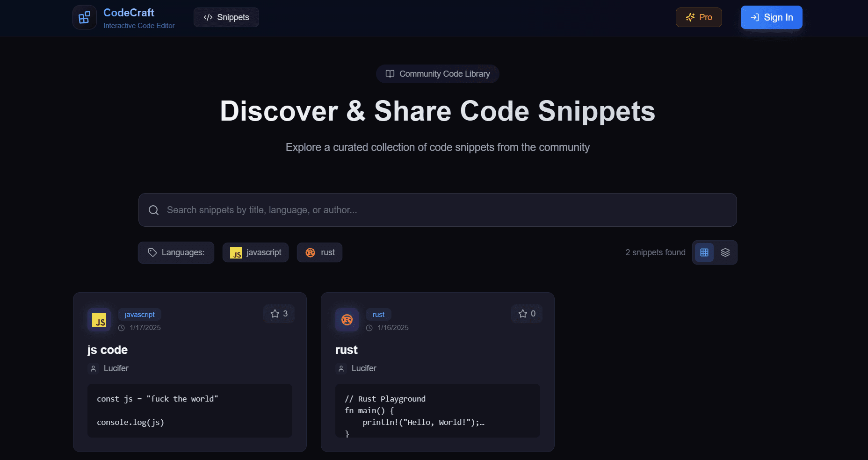This screenshot has height=460, width=868.
Task: Click the Pro upgrade button
Action: pyautogui.click(x=699, y=17)
